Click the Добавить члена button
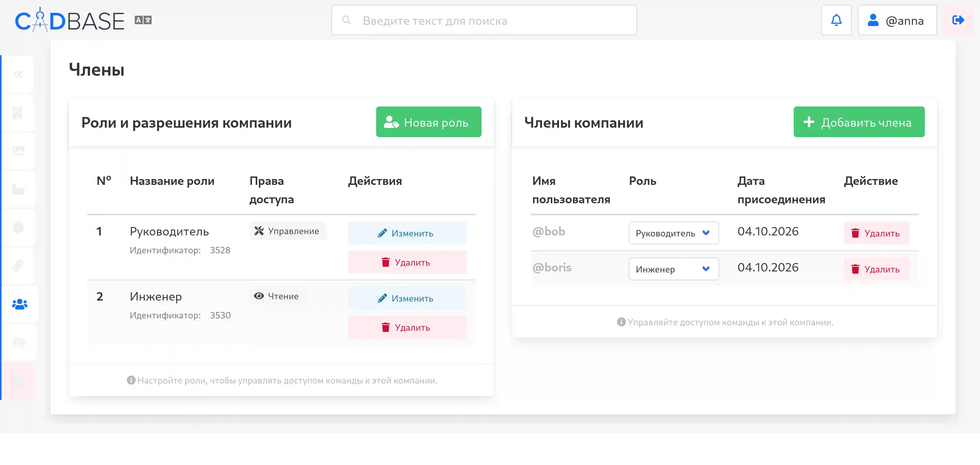Screen dimensions: 980x465 [859, 122]
